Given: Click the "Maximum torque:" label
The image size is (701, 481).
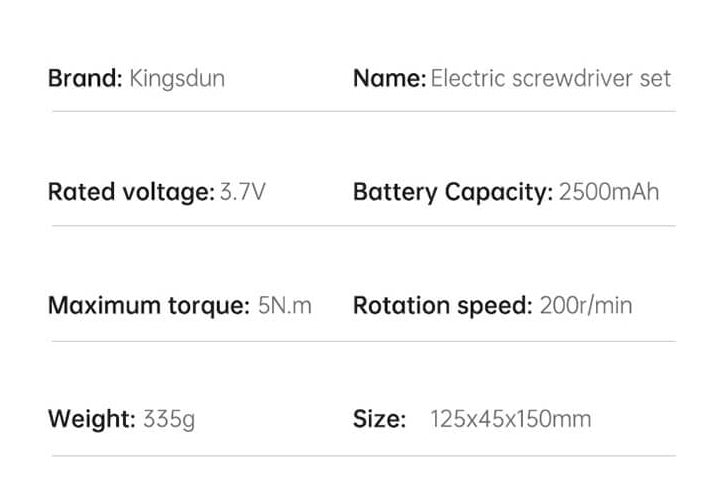Looking at the screenshot, I should pos(148,305).
